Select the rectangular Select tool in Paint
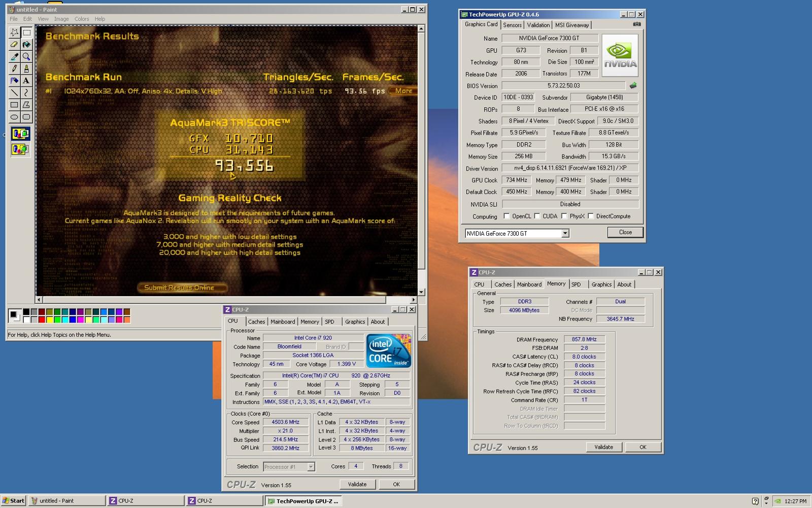 [26, 32]
